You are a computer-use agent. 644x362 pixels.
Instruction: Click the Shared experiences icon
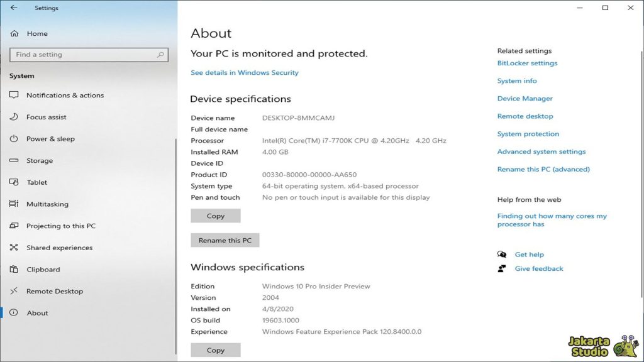click(14, 248)
